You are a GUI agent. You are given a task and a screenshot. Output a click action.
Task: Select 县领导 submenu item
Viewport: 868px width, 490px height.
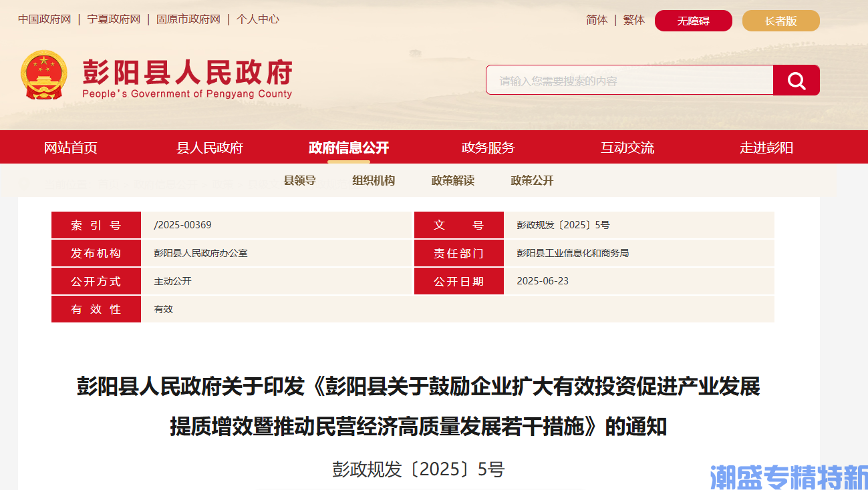click(x=300, y=180)
